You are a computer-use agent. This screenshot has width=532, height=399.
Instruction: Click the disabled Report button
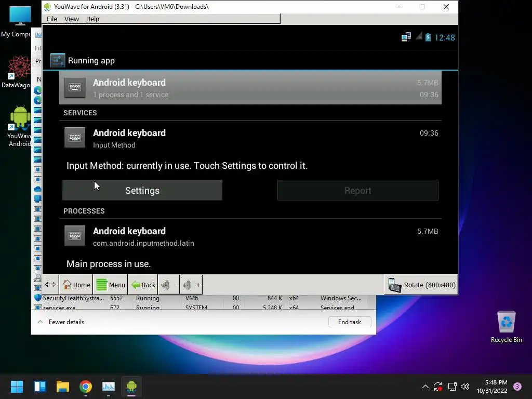[357, 190]
